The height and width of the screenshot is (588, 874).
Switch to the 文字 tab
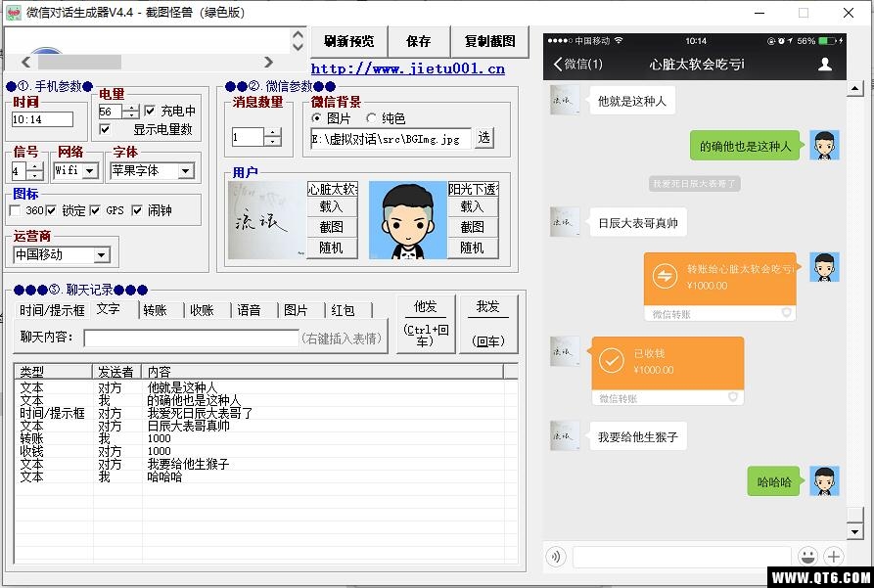coord(108,309)
